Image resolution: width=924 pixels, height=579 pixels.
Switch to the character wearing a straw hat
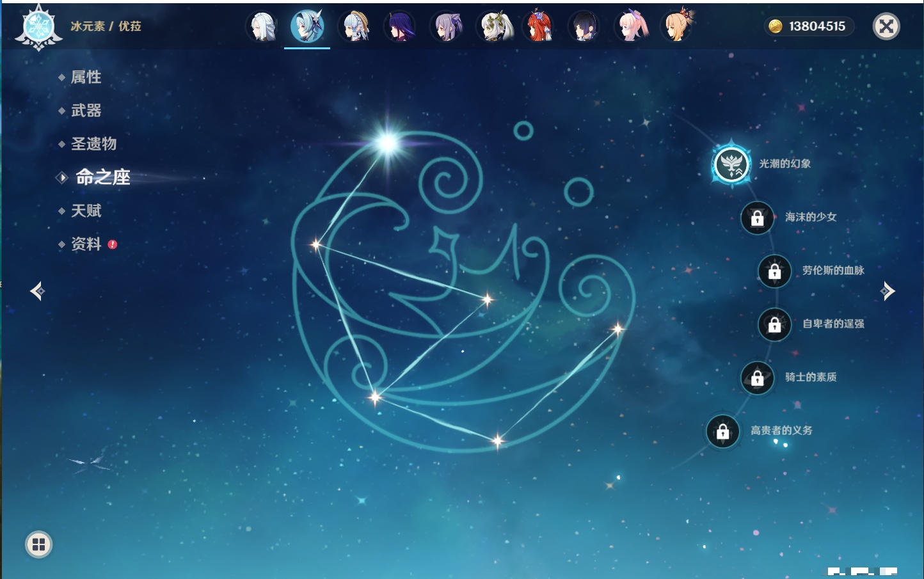(x=355, y=27)
